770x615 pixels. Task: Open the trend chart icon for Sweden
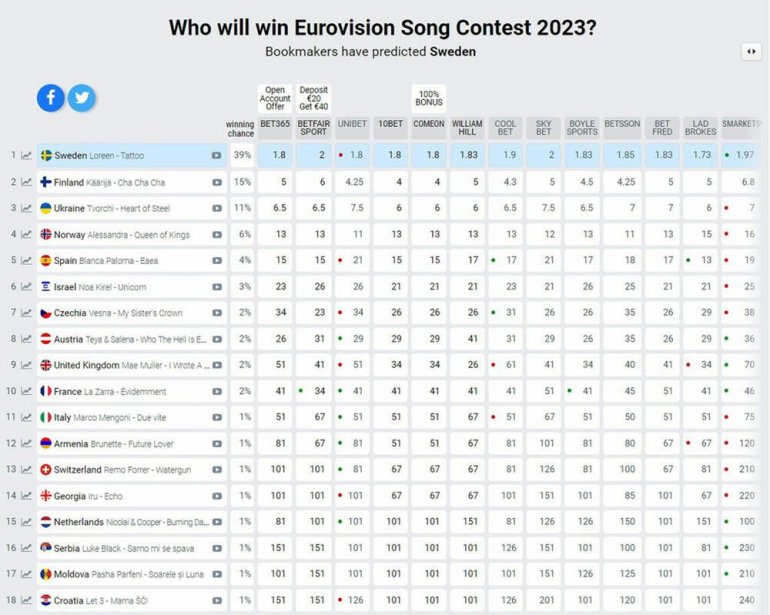[x=26, y=155]
